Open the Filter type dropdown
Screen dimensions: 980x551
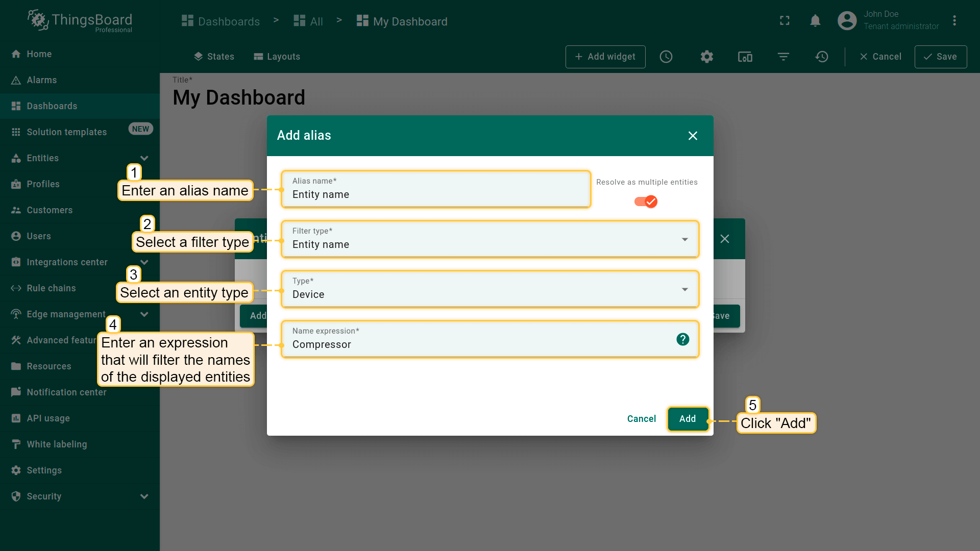(x=489, y=239)
